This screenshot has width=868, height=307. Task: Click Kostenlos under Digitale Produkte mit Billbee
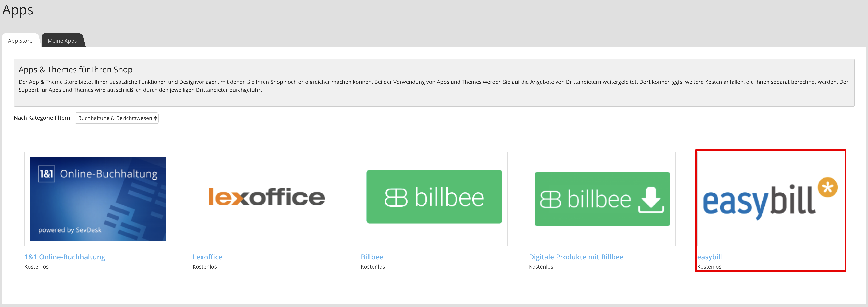click(x=541, y=266)
